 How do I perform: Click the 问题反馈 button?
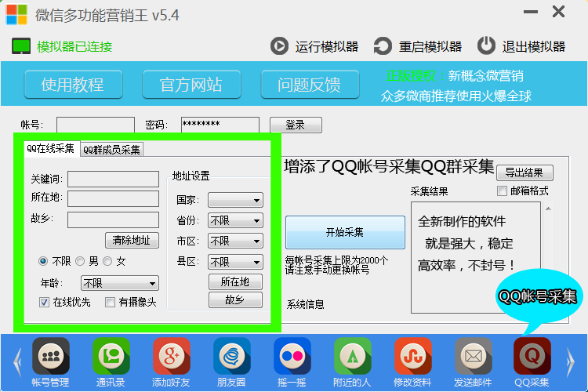point(310,85)
